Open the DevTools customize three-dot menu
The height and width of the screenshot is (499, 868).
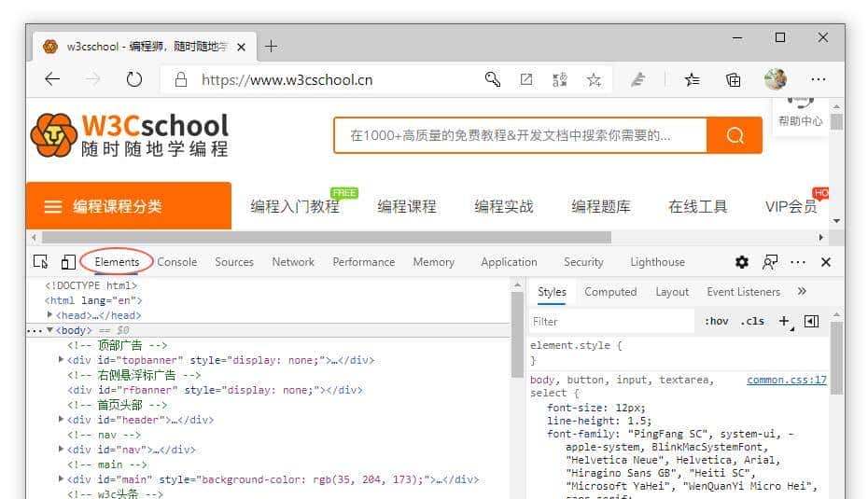pos(798,262)
